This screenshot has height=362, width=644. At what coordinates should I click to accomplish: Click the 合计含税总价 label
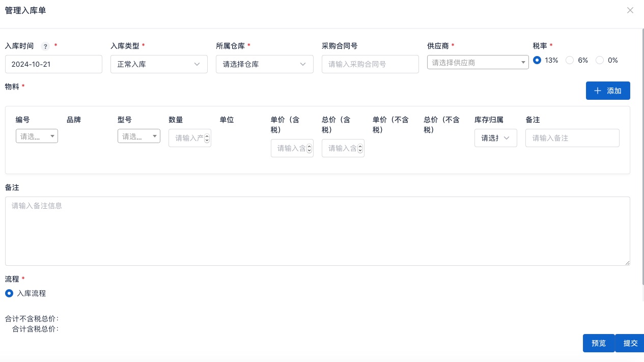(35, 329)
